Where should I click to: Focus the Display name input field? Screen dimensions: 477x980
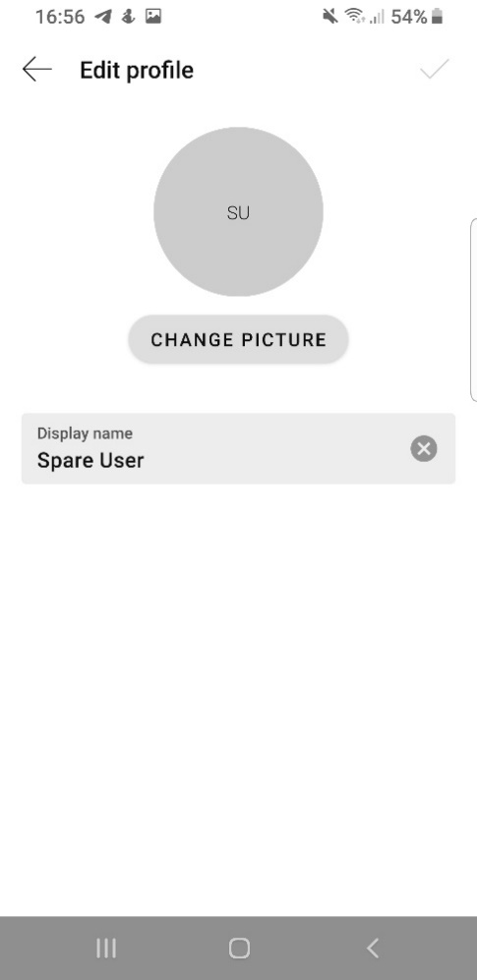[x=238, y=449]
